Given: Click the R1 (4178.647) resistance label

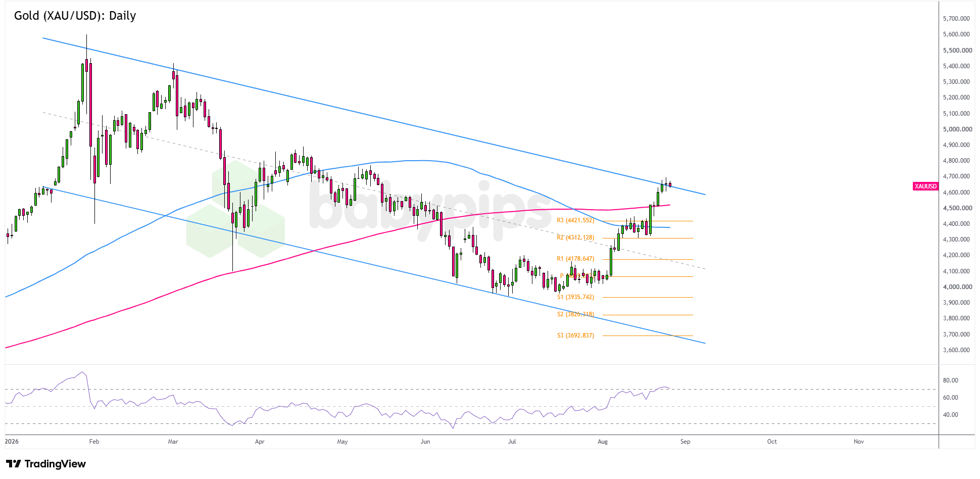Looking at the screenshot, I should pyautogui.click(x=575, y=259).
